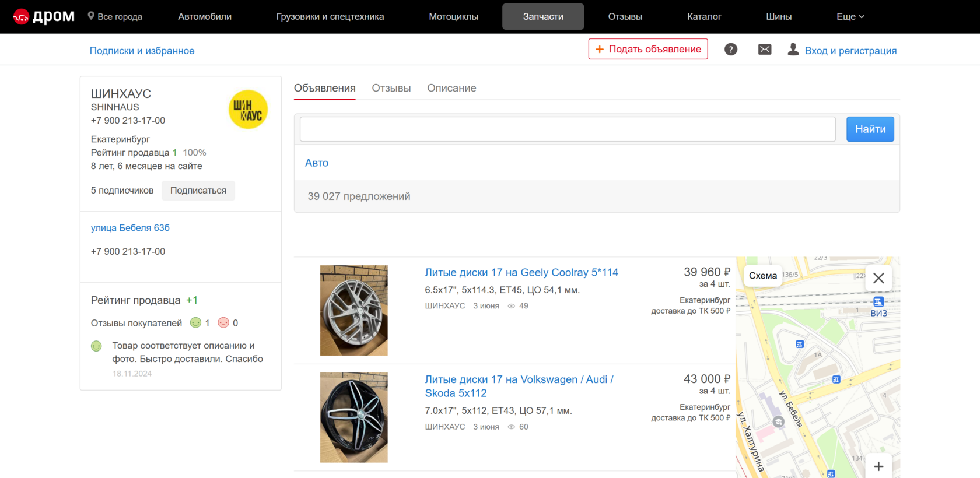This screenshot has width=980, height=478.
Task: Click phone +7 900 213-17-00 under address
Action: pyautogui.click(x=128, y=252)
